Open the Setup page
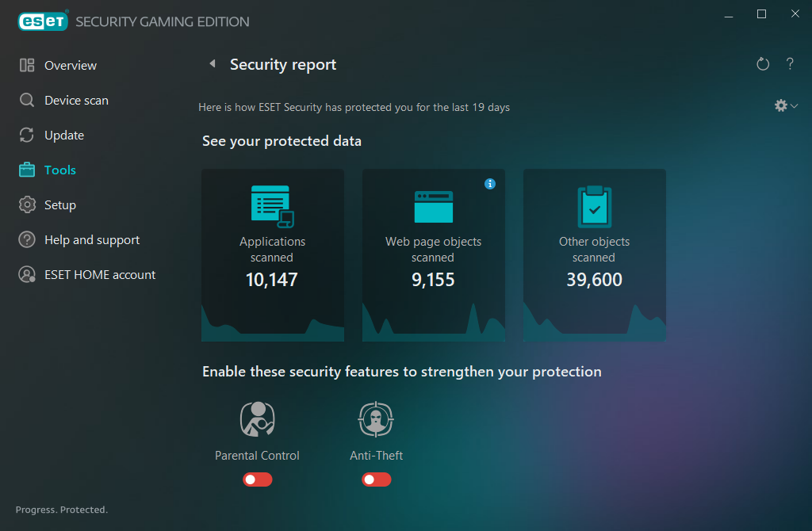 [x=60, y=205]
